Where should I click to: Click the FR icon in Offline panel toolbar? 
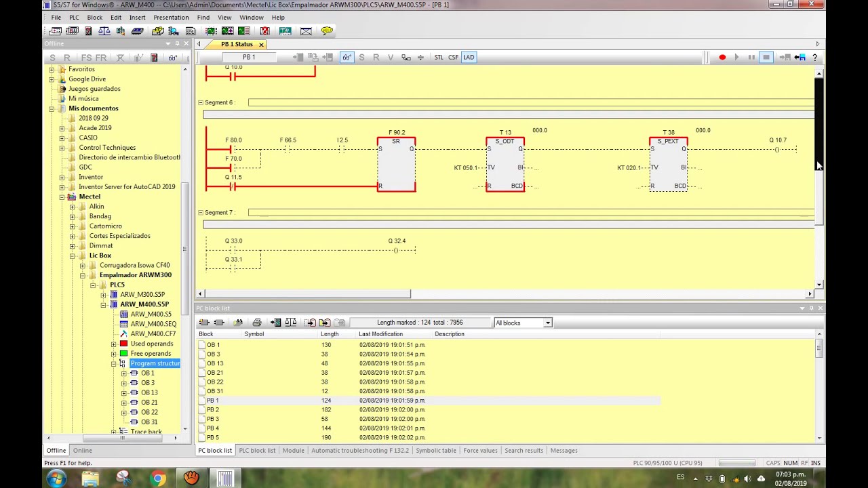click(x=101, y=57)
